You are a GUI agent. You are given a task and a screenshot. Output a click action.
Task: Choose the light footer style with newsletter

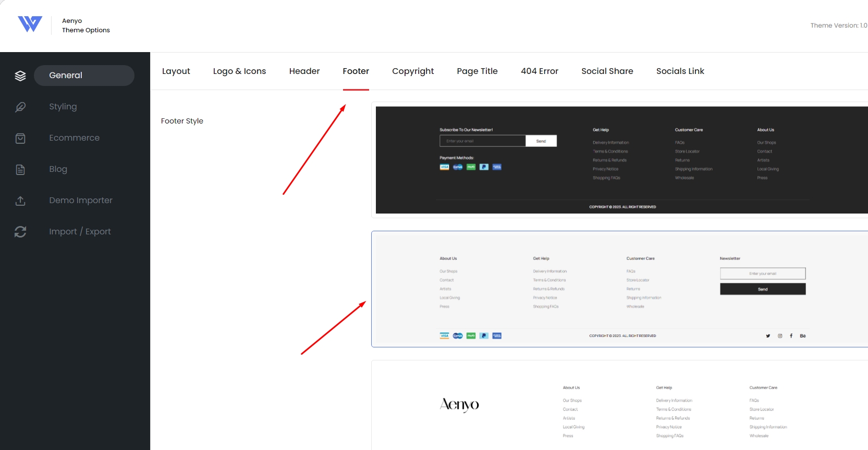[x=621, y=289]
